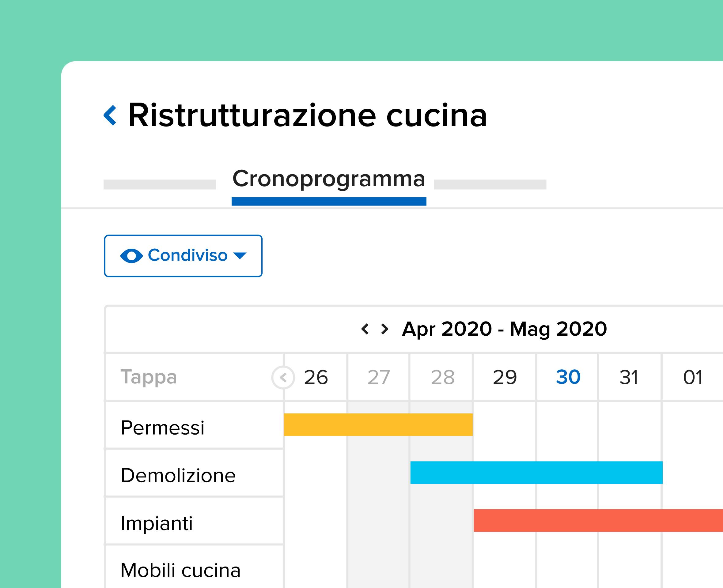Click the back arrow beside Ristrutturazione cucina
This screenshot has height=588, width=723.
pyautogui.click(x=110, y=115)
